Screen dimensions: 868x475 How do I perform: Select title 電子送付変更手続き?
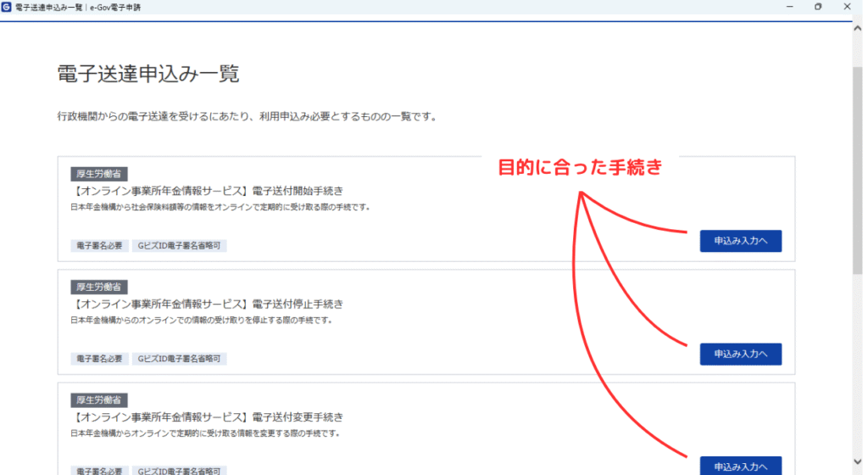(x=209, y=416)
